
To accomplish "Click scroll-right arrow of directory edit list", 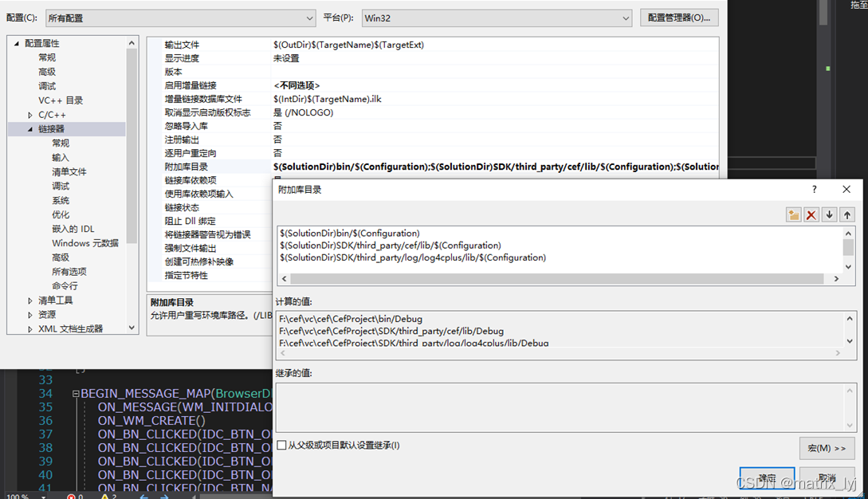I will click(836, 278).
